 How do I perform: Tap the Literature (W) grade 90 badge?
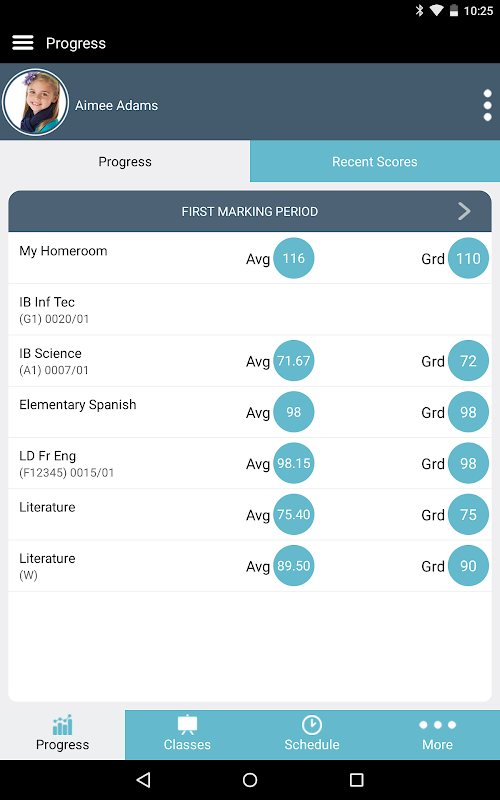[x=468, y=566]
